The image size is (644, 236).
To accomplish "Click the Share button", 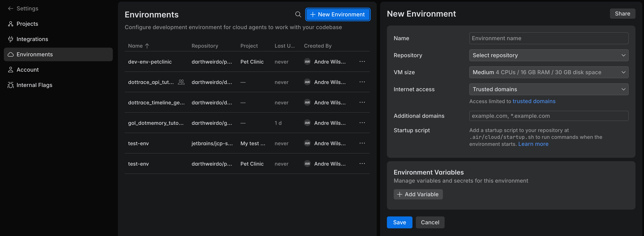I will click(622, 14).
